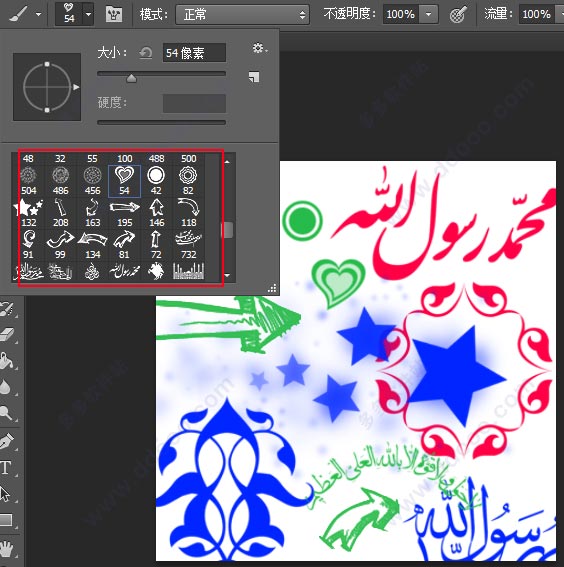Select the curved arrow brush labeled 118

pos(188,213)
